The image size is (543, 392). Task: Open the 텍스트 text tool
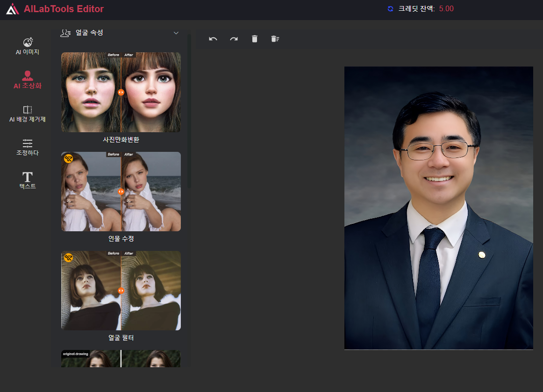click(x=28, y=180)
